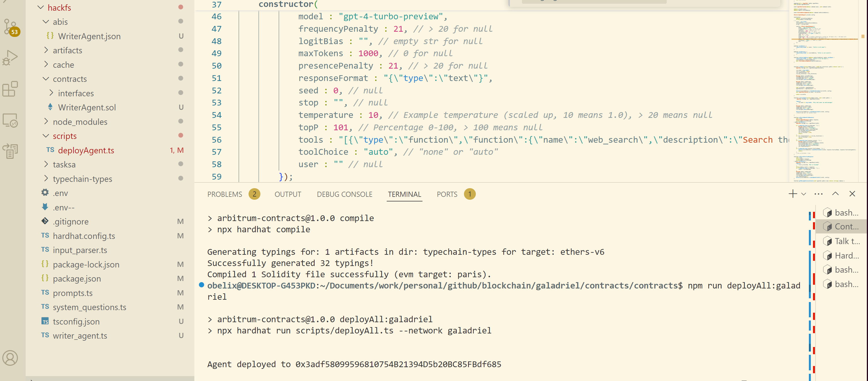Click the command status dot in terminal
The width and height of the screenshot is (868, 381).
pyautogui.click(x=202, y=285)
